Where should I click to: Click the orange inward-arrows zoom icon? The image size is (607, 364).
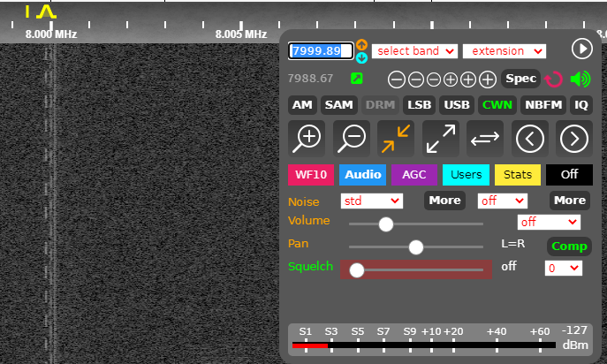pyautogui.click(x=396, y=138)
